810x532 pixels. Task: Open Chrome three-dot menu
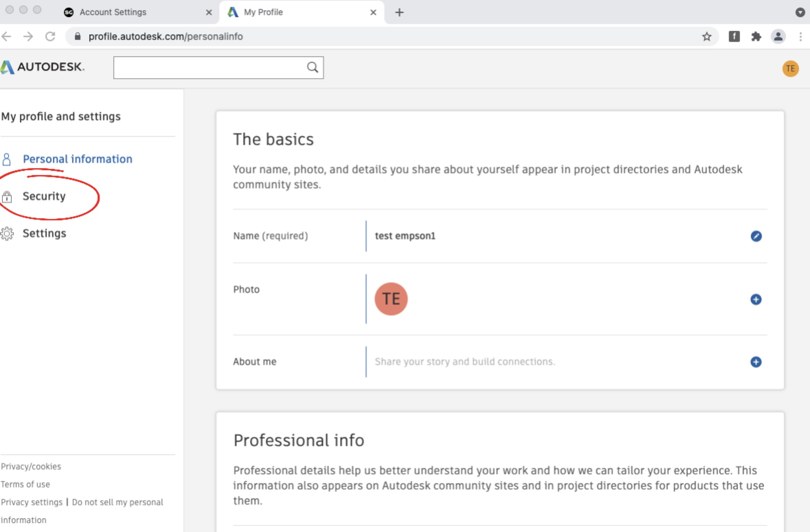[800, 36]
